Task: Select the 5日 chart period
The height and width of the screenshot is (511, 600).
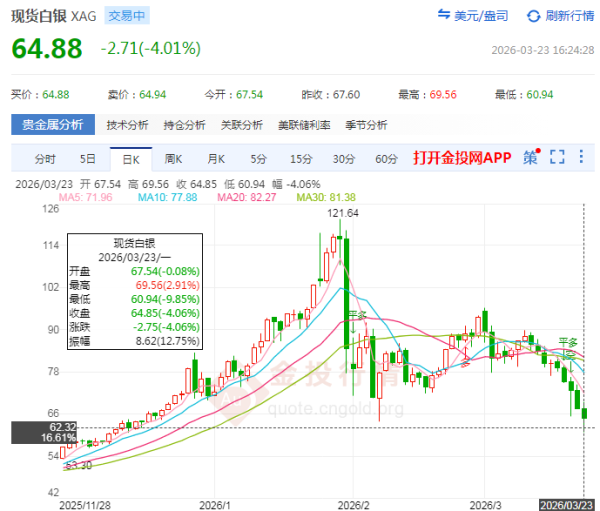Action: pyautogui.click(x=88, y=159)
